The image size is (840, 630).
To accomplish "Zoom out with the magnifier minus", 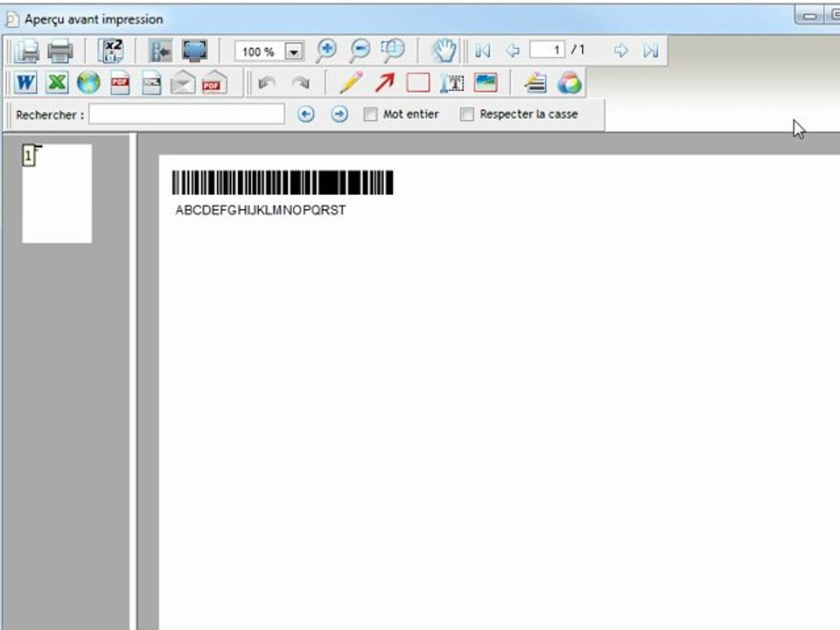I will click(360, 51).
